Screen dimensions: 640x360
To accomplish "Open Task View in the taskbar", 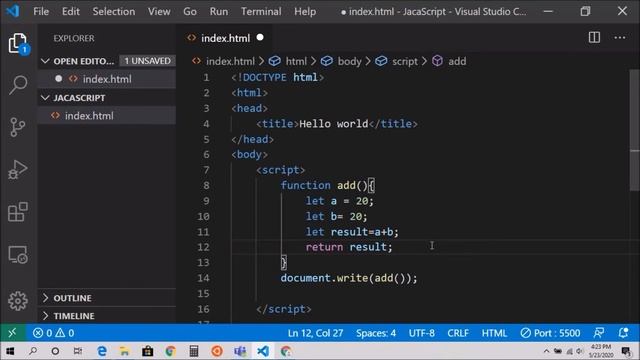I will (x=78, y=351).
